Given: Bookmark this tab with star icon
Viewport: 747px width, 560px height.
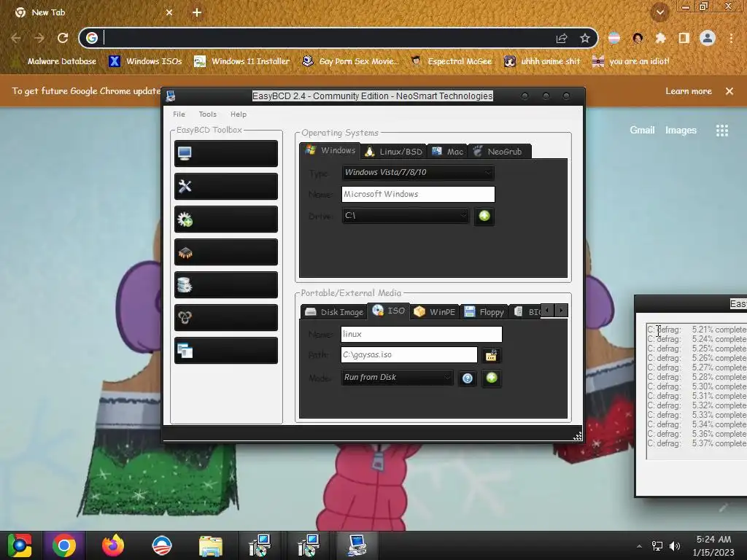Looking at the screenshot, I should point(584,38).
